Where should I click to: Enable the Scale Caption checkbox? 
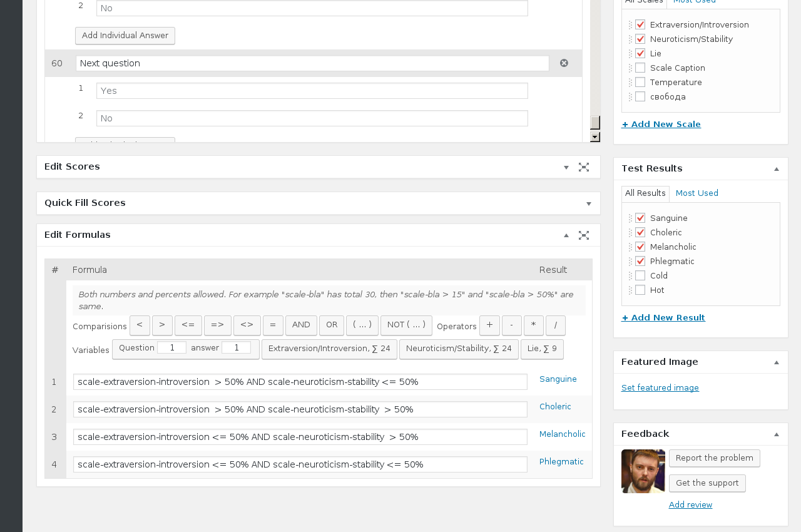tap(640, 68)
